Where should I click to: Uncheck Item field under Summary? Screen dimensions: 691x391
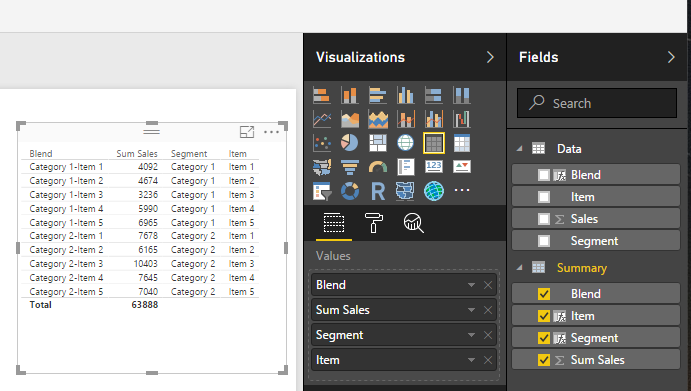point(544,316)
